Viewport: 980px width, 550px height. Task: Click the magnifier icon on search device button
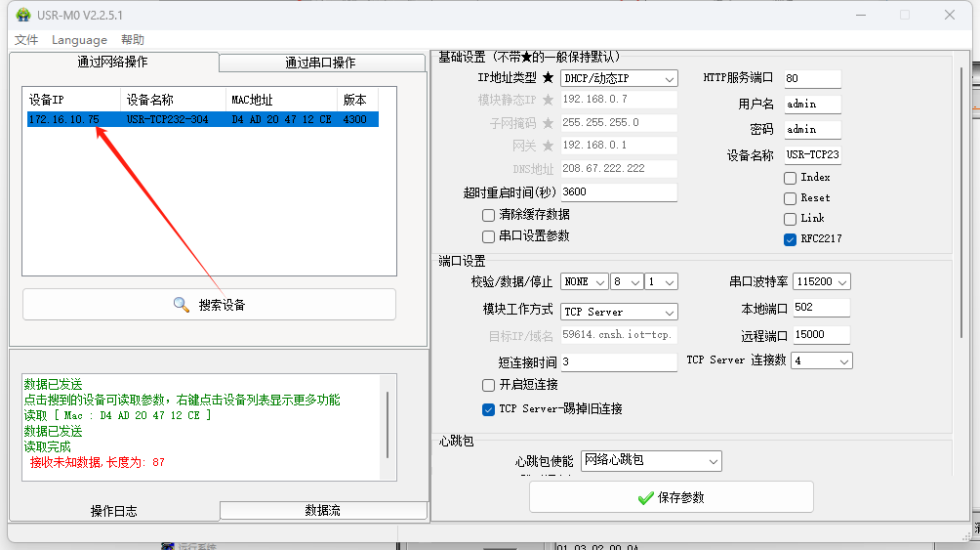[x=181, y=305]
